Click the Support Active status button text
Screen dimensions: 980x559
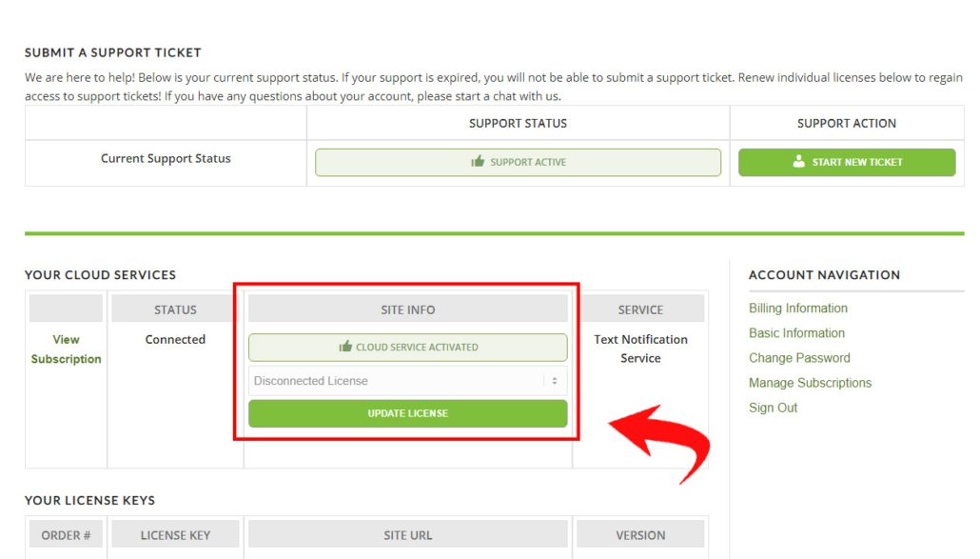tap(528, 162)
